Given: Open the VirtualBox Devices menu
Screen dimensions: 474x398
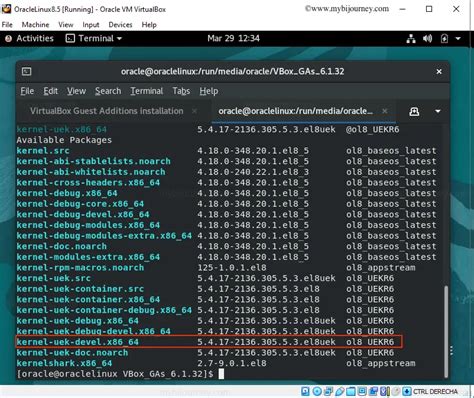Looking at the screenshot, I should point(120,25).
